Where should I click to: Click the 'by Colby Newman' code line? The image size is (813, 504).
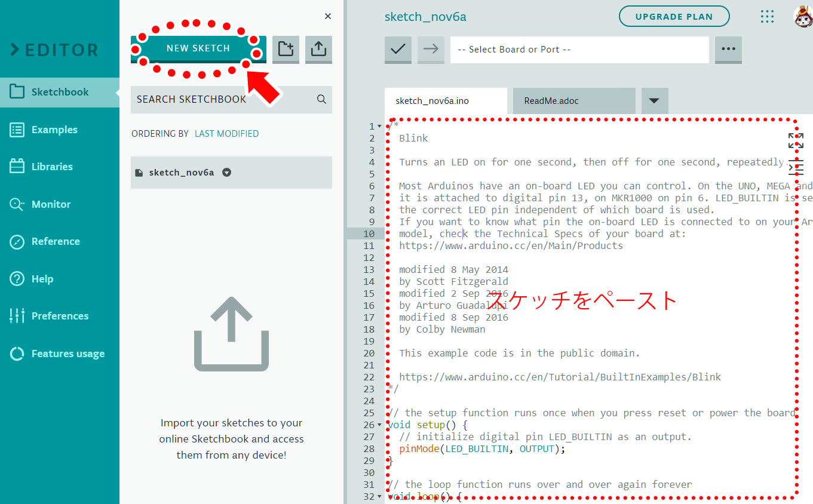coord(442,329)
